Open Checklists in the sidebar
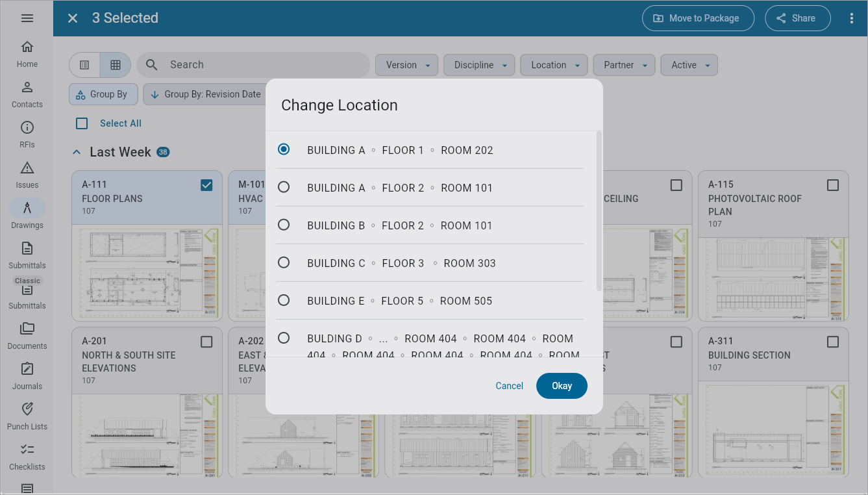Image resolution: width=868 pixels, height=495 pixels. (27, 457)
